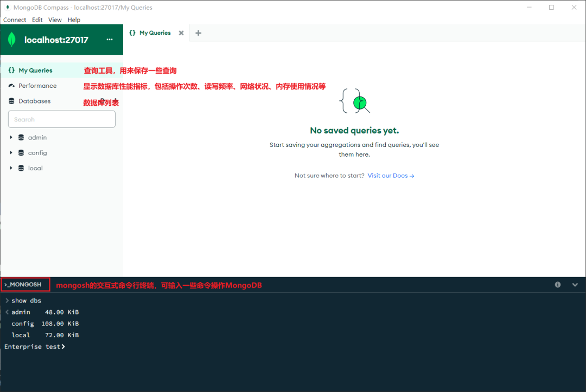Select the admin database name
Image resolution: width=586 pixels, height=392 pixels.
(37, 137)
